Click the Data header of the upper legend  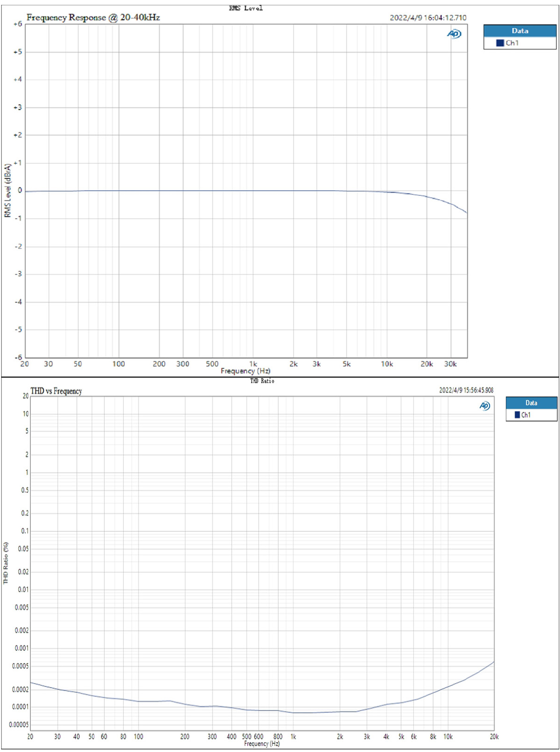pyautogui.click(x=520, y=31)
